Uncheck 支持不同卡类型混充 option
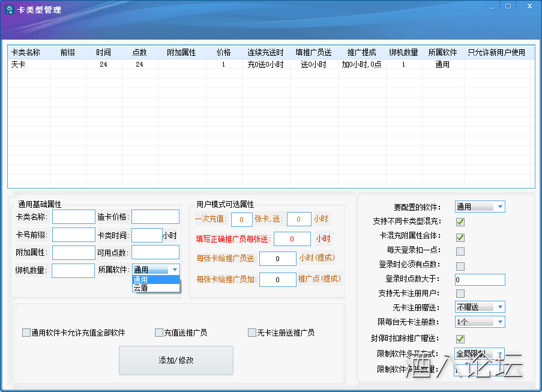This screenshot has width=542, height=392. (x=460, y=222)
